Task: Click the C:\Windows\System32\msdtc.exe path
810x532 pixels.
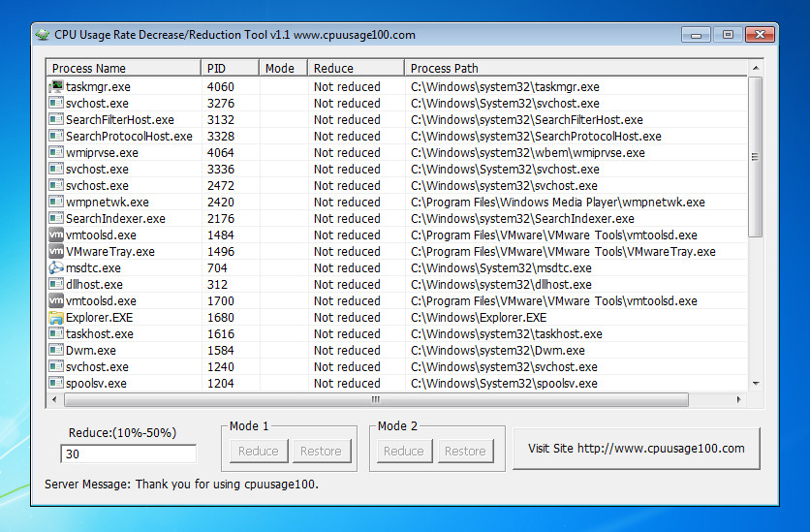Action: tap(501, 268)
